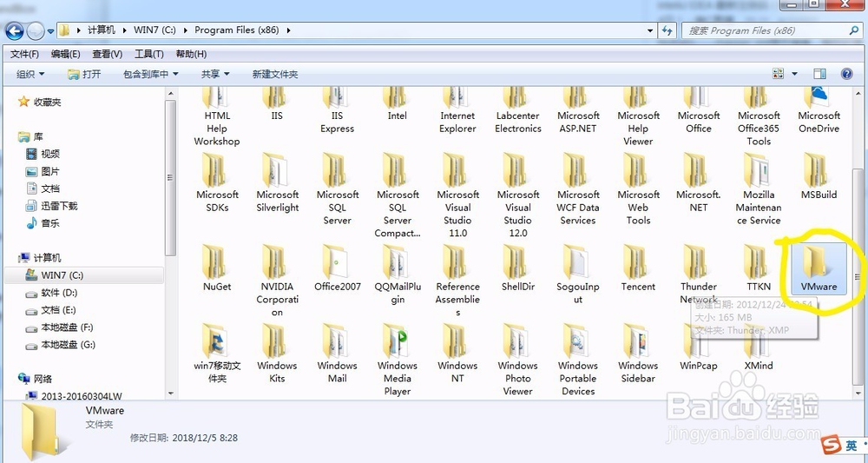This screenshot has width=868, height=463.
Task: Click the 新建文件夹 button
Action: pyautogui.click(x=275, y=74)
